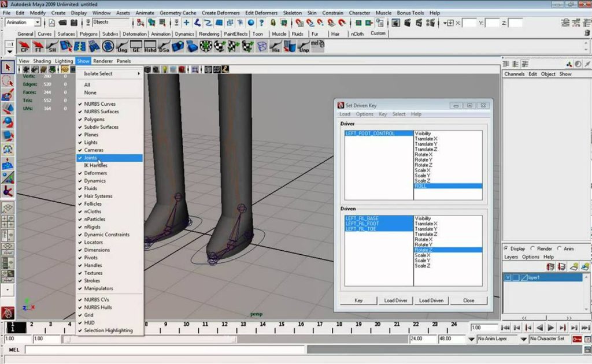Go to end of playback range
The image size is (592, 364).
[x=585, y=328]
